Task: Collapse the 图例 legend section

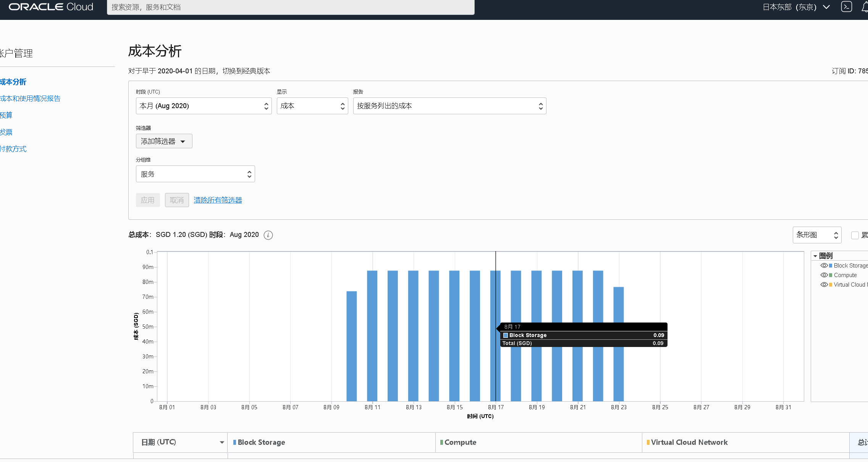Action: pos(815,256)
